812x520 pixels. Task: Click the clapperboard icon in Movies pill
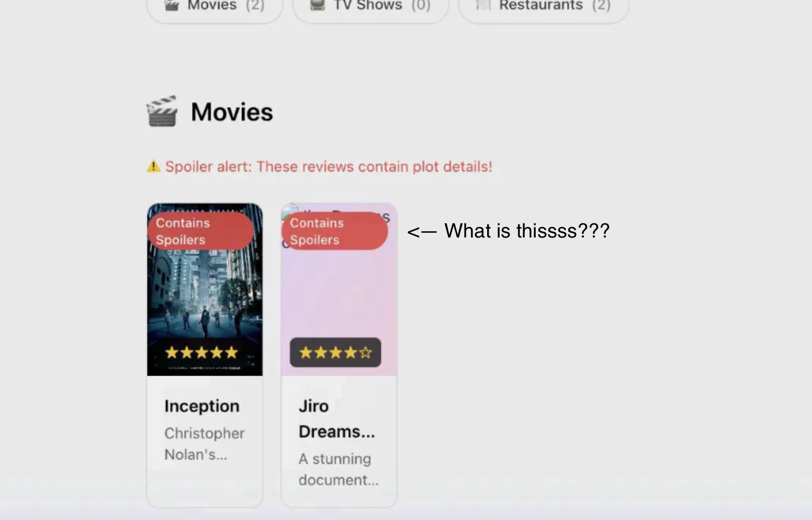(x=172, y=6)
